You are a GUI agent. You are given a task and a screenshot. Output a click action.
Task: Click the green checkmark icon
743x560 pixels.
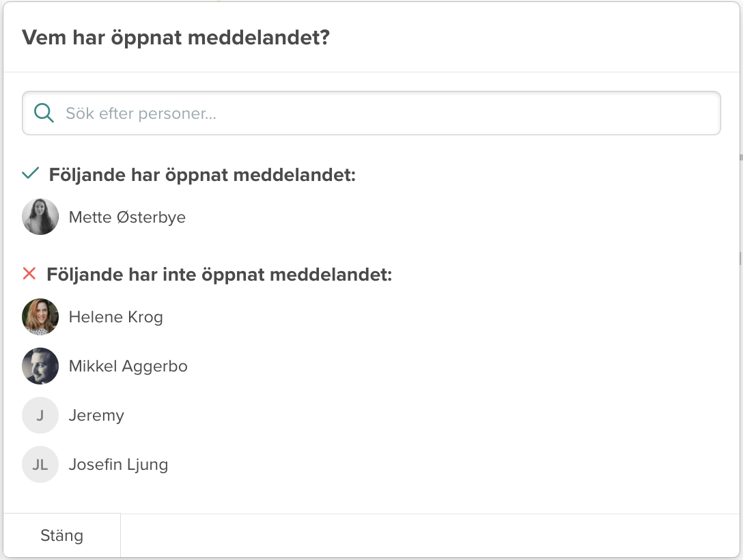pos(30,174)
